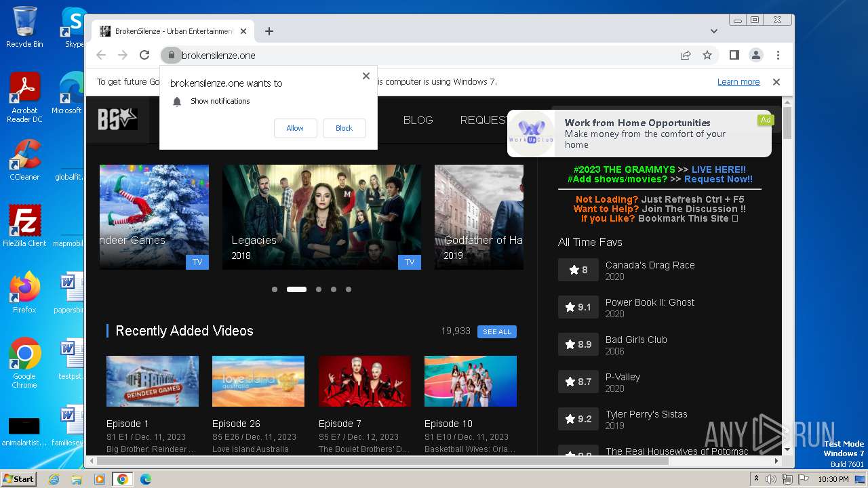Click the LIVE HERE!! Grammys link

(719, 169)
